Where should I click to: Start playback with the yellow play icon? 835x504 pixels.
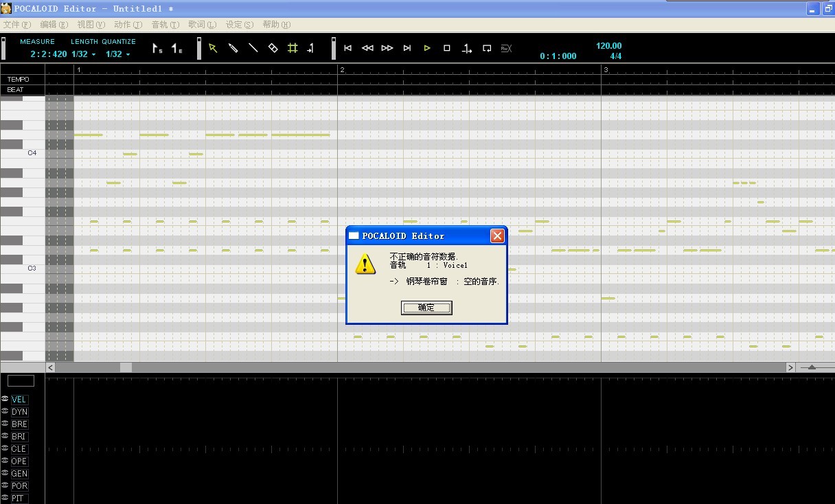(427, 48)
